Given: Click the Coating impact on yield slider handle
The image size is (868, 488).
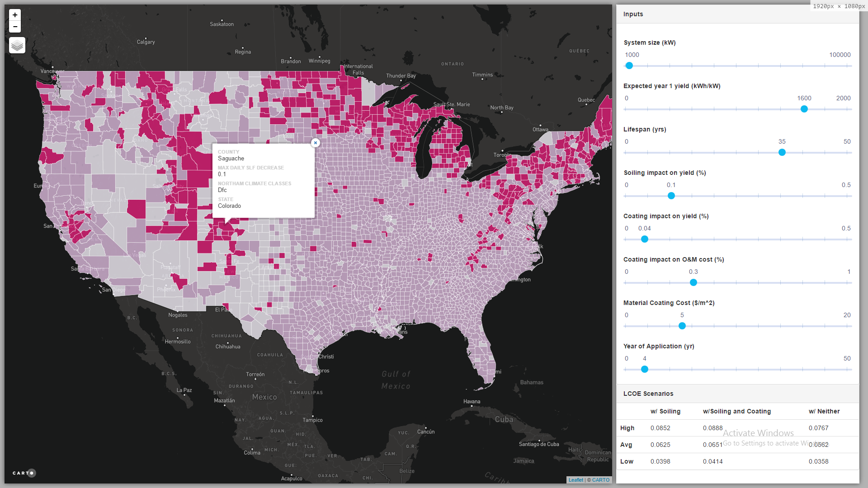Looking at the screenshot, I should click(x=645, y=239).
